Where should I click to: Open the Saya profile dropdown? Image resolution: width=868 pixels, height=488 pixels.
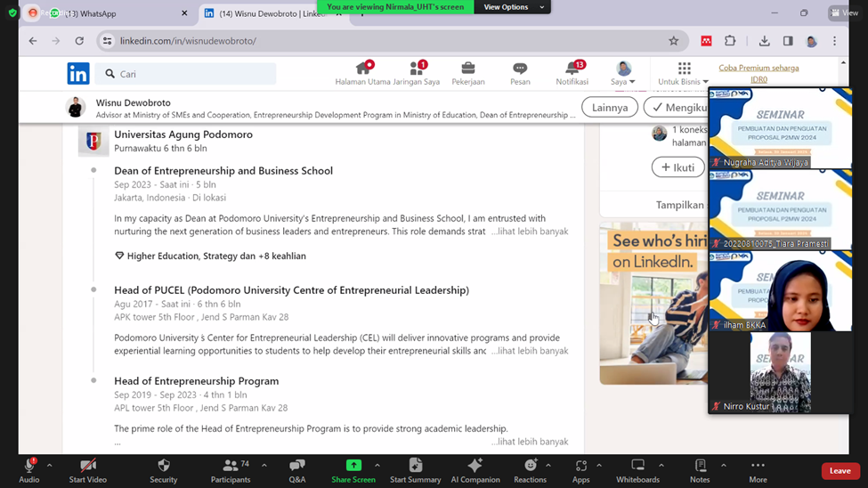(623, 73)
